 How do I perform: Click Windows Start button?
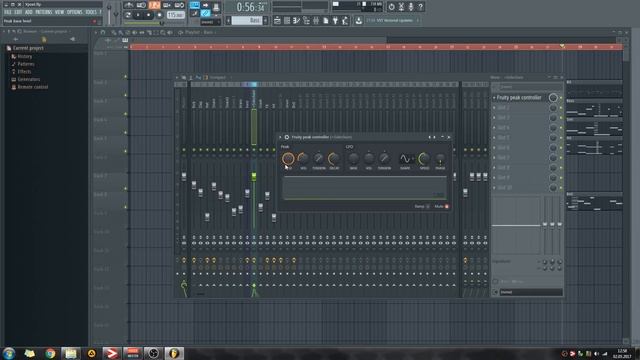point(9,353)
